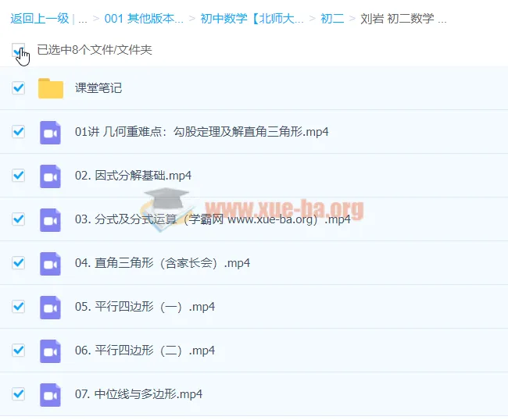This screenshot has width=508, height=420.
Task: Expand the collapsed breadcrumb ellipsis
Action: coord(83,19)
